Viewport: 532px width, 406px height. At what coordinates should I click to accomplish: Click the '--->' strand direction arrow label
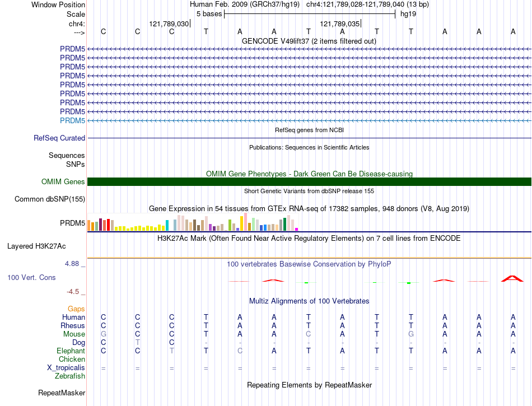coord(79,32)
